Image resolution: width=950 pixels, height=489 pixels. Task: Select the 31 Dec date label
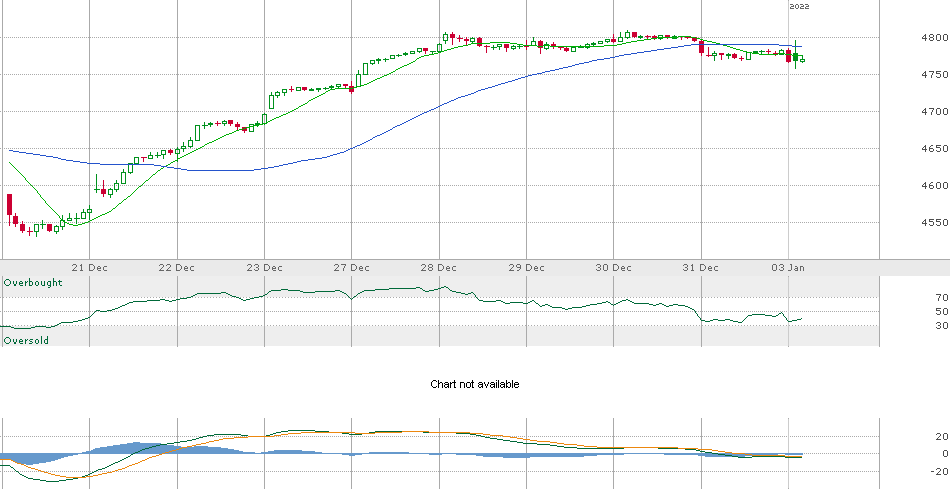click(701, 267)
